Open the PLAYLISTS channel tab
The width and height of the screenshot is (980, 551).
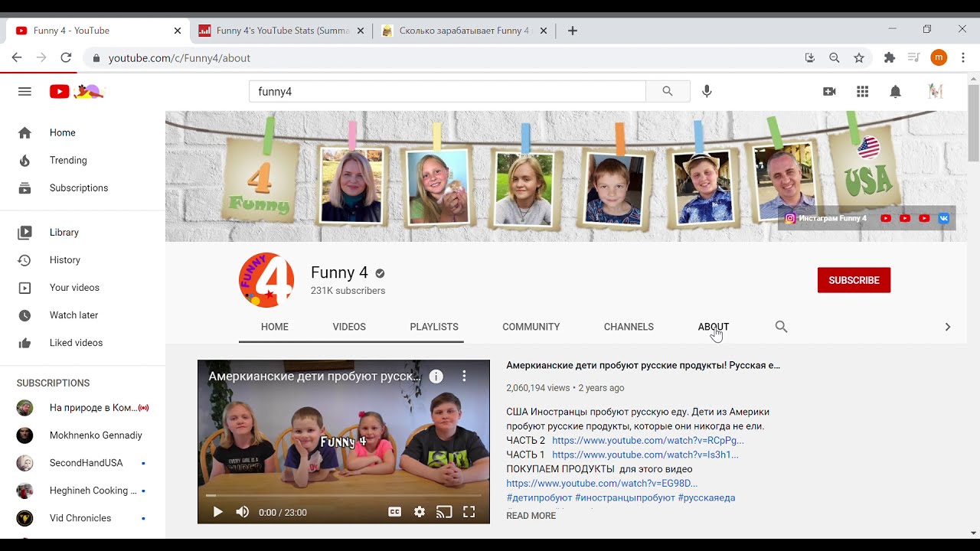pyautogui.click(x=434, y=327)
